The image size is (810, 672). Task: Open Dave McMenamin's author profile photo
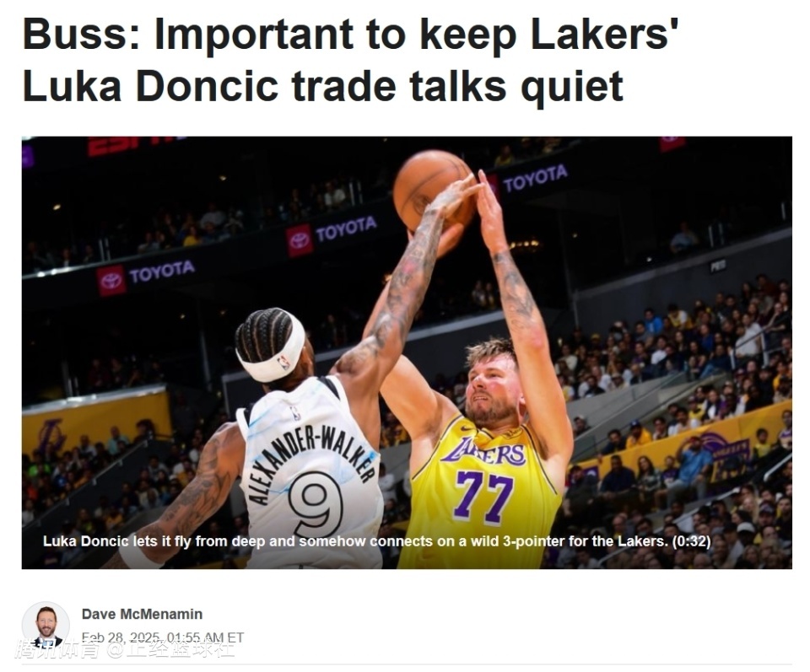pos(46,624)
